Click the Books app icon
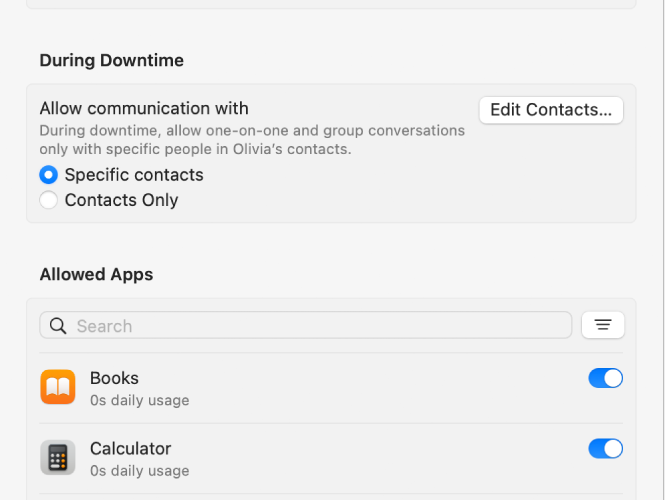666x500 pixels. click(x=58, y=387)
